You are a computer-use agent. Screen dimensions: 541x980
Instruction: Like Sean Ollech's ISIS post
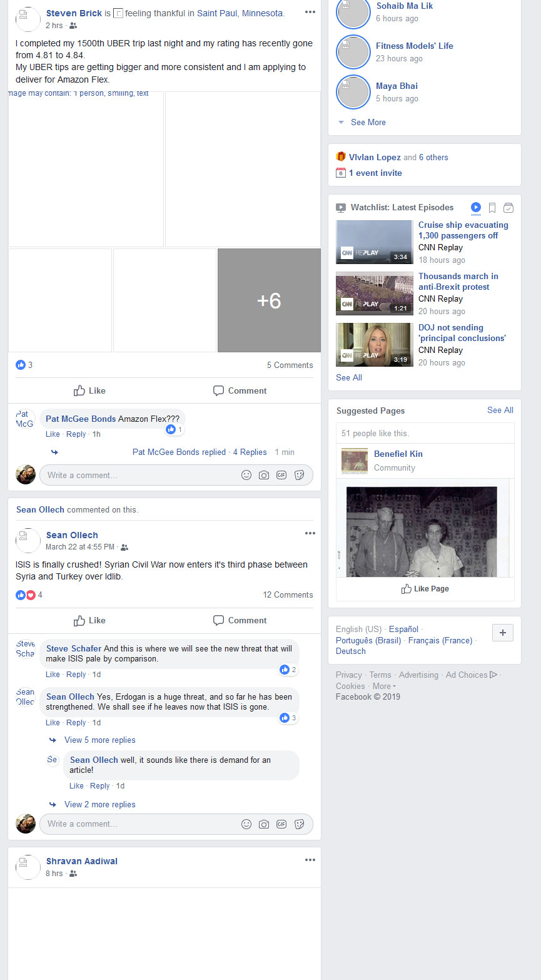[x=89, y=620]
